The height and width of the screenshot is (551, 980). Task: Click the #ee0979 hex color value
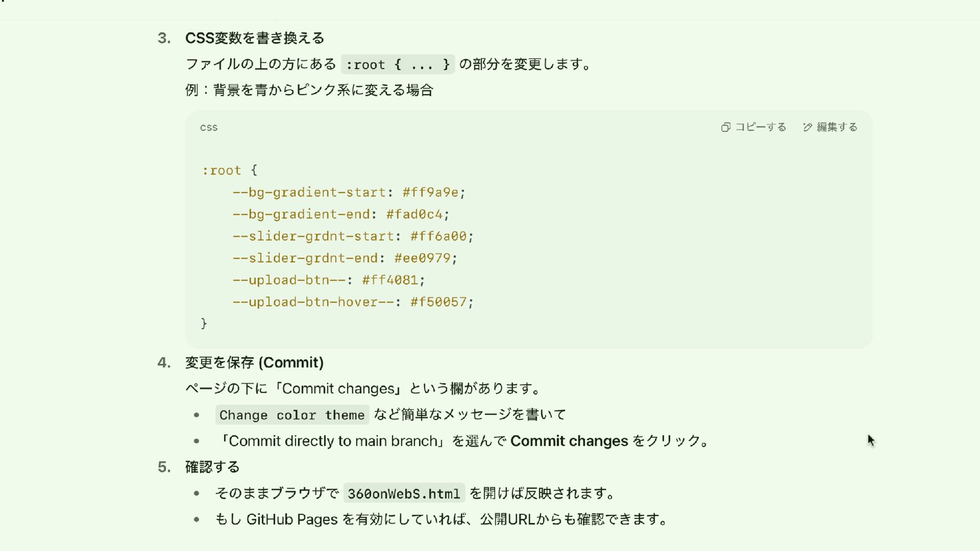pyautogui.click(x=423, y=258)
